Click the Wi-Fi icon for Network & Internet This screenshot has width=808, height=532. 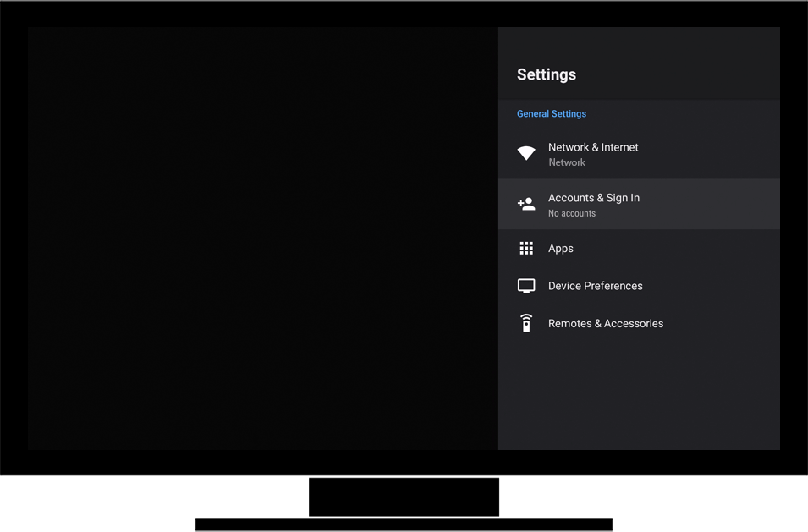[526, 153]
